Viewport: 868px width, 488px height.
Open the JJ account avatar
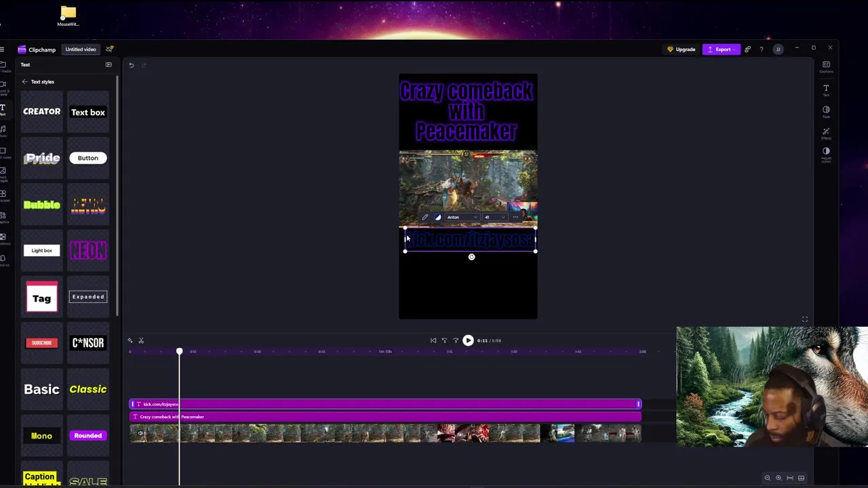click(x=778, y=49)
